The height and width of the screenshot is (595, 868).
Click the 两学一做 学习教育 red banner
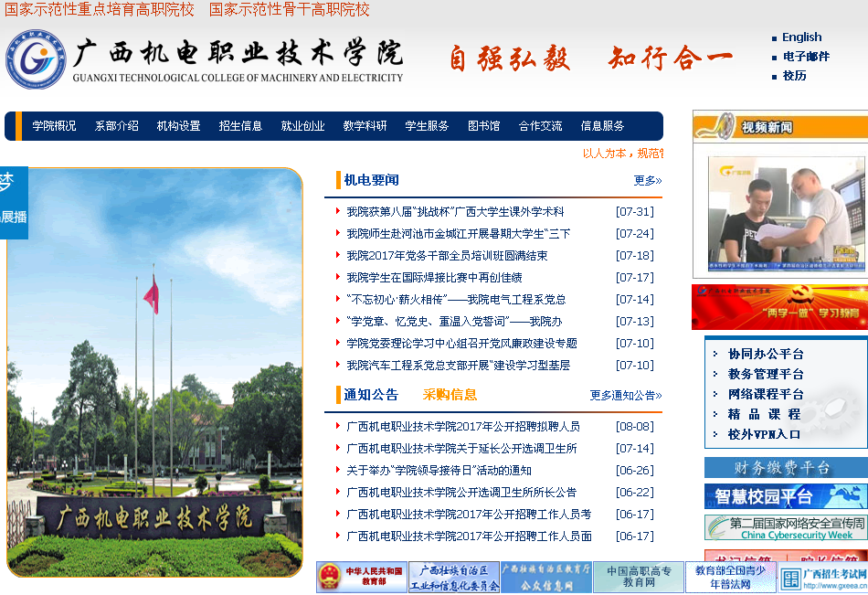778,307
